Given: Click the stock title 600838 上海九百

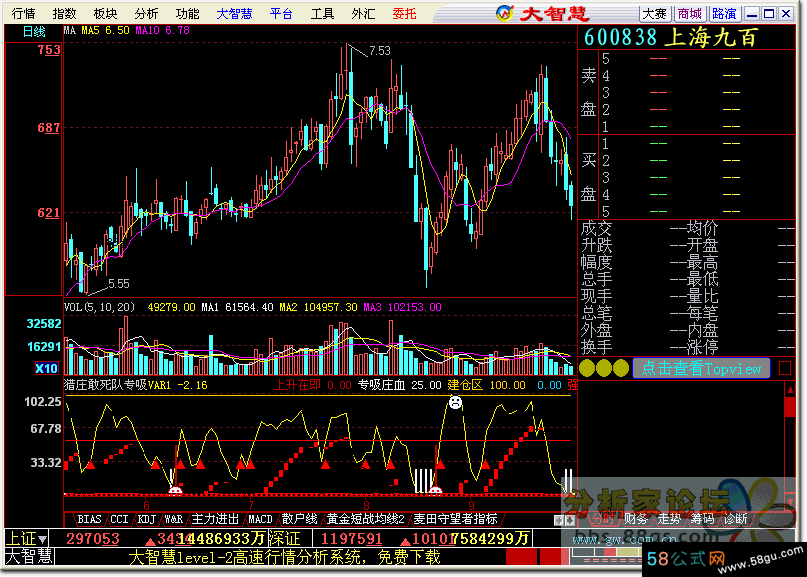Looking at the screenshot, I should (x=671, y=37).
